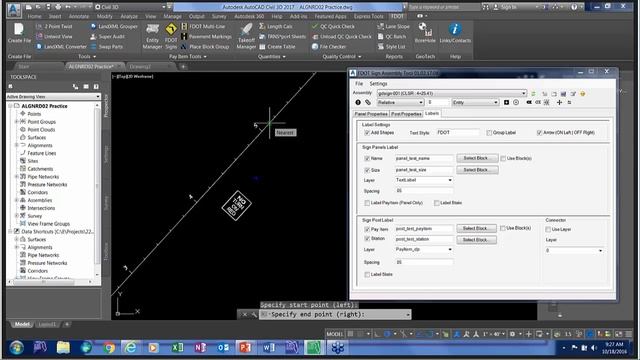Click the Untwist View tool
The height and width of the screenshot is (360, 640).
click(x=54, y=36)
